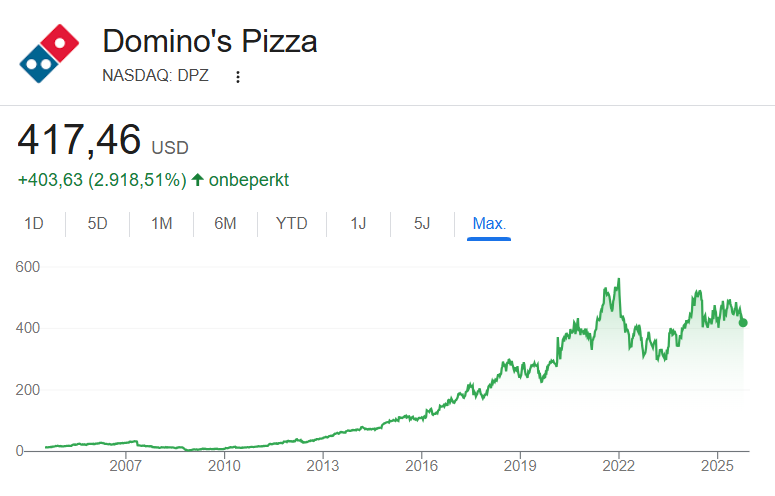Click the 2016 label on the chart axis

(x=422, y=466)
